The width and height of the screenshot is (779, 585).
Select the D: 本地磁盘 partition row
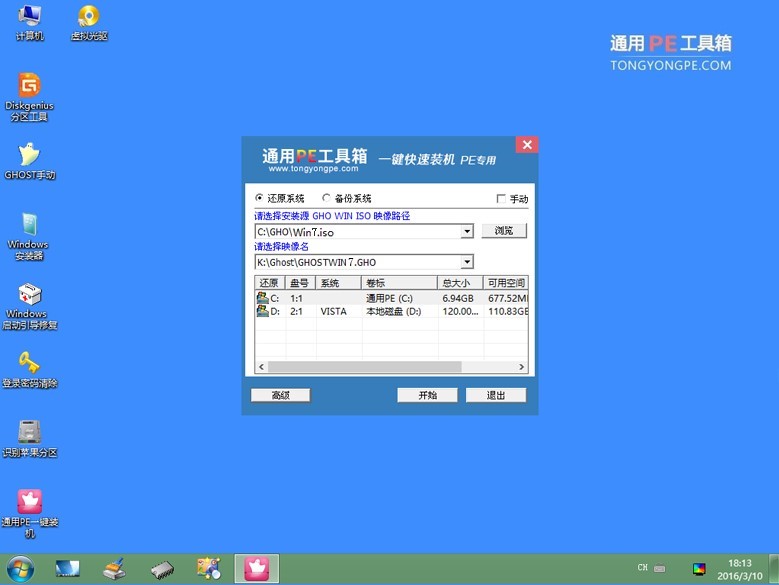click(x=390, y=312)
